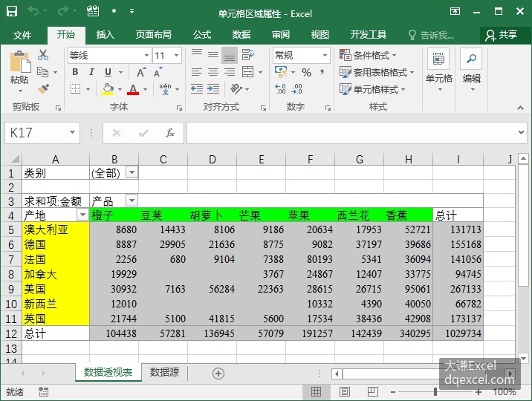Click the accounting number format icon
The height and width of the screenshot is (401, 532).
click(x=281, y=71)
